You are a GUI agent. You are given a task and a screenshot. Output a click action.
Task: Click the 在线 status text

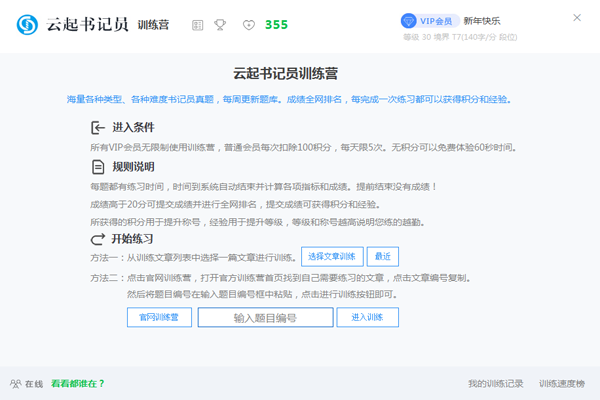(34, 384)
